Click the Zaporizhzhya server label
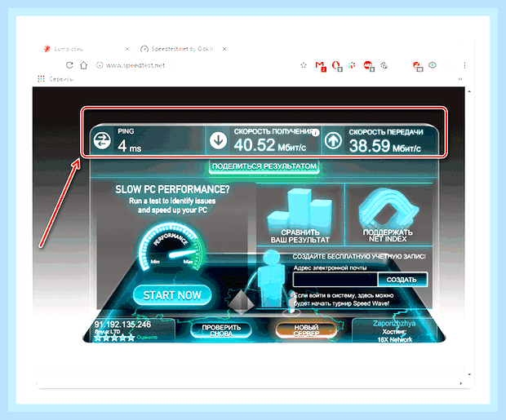 pos(394,323)
